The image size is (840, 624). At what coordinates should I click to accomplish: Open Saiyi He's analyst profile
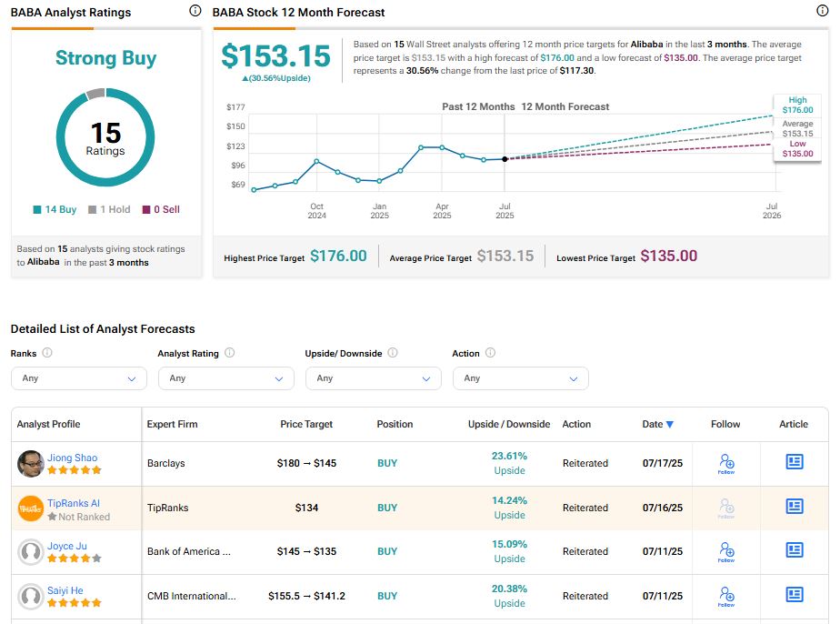65,590
